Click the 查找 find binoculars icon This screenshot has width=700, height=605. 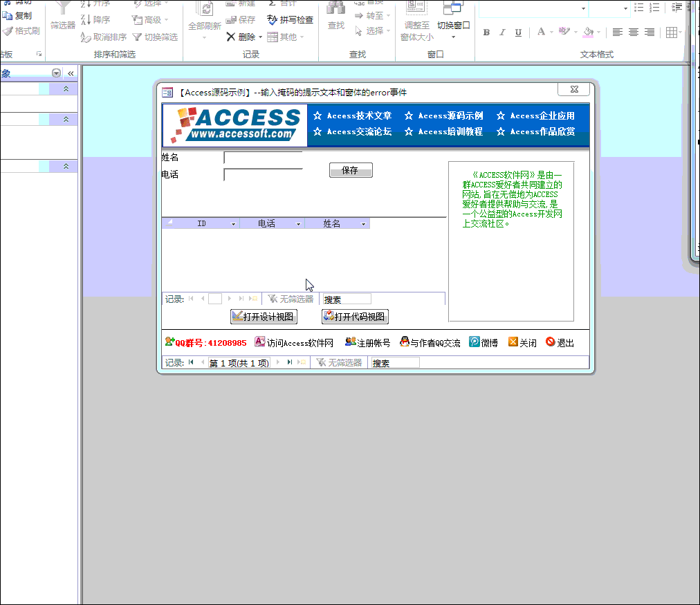coord(335,9)
